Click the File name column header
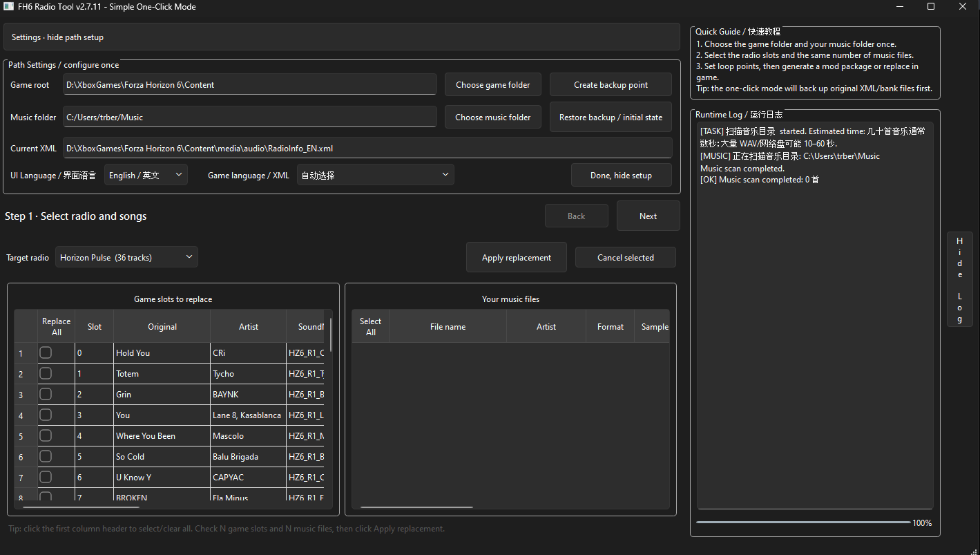 [448, 326]
